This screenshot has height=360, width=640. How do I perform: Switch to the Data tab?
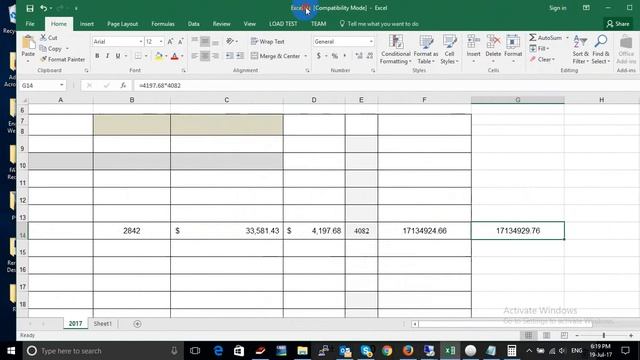click(193, 24)
